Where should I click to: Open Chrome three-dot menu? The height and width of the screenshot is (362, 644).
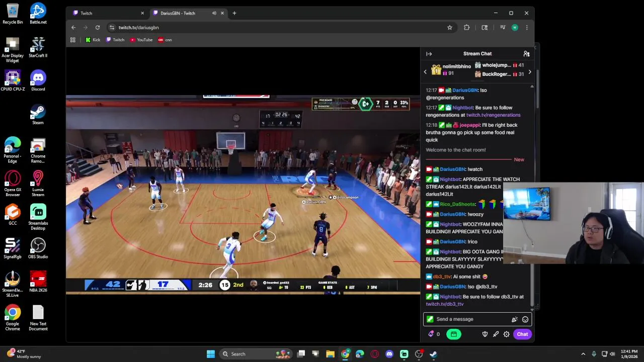pos(527,28)
